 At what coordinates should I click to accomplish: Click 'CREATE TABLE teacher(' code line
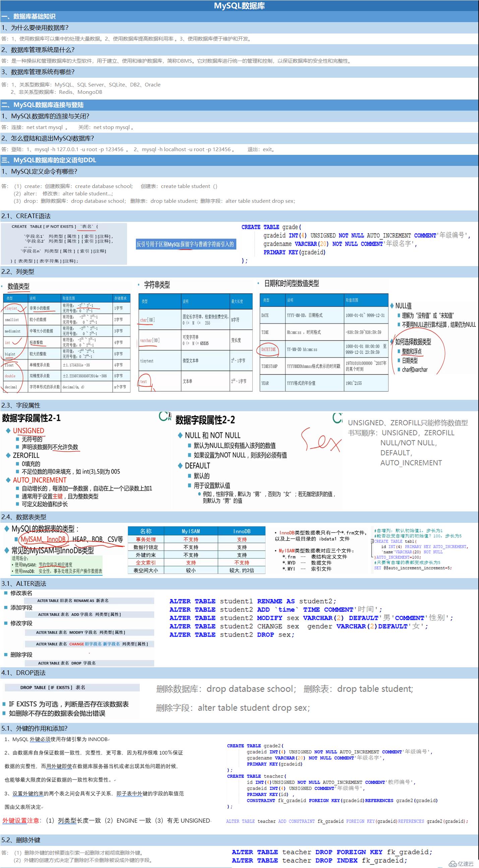tap(256, 776)
